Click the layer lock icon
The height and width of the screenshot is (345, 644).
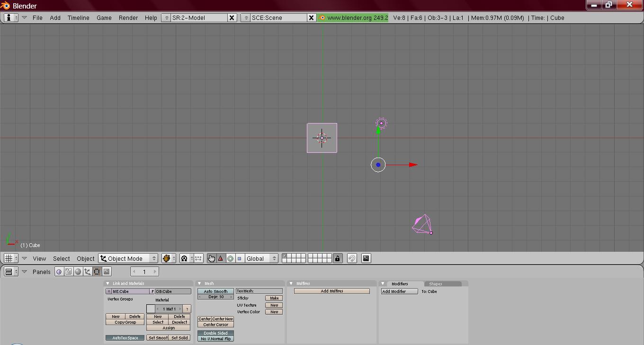(x=337, y=258)
